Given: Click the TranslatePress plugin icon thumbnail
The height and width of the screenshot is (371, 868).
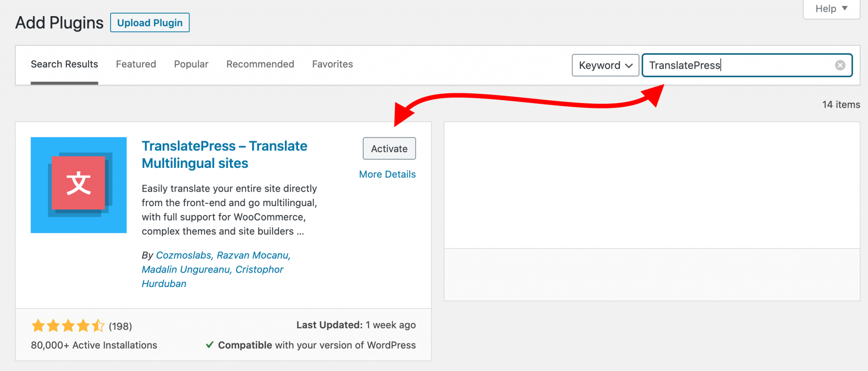Looking at the screenshot, I should point(78,185).
